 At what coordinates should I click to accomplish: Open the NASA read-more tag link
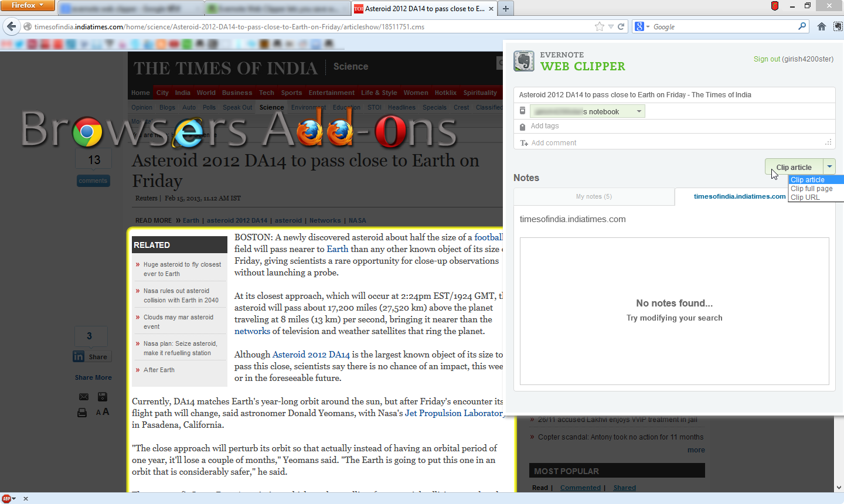pos(358,220)
